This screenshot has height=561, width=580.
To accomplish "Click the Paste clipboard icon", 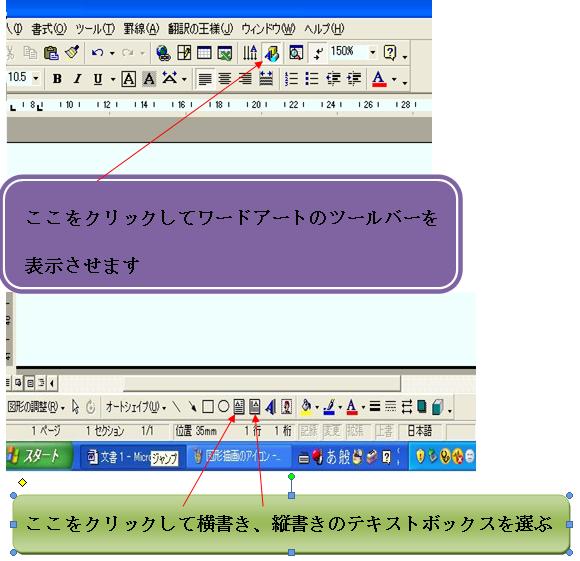I will coord(51,53).
